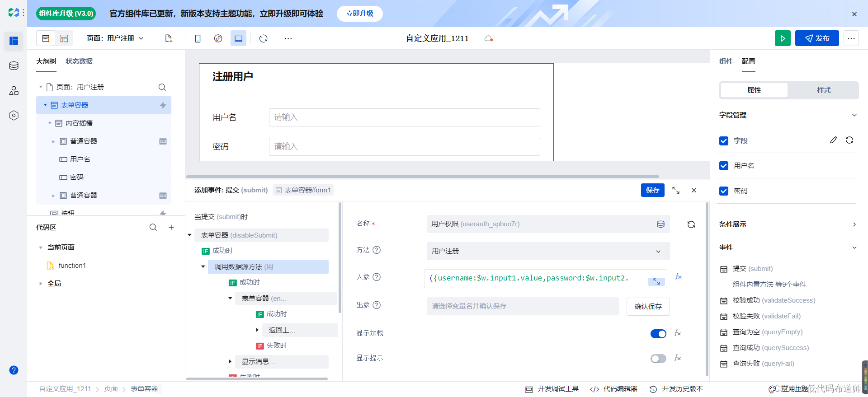868x397 pixels.
Task: Edit the fields with pencil icon
Action: [x=833, y=140]
